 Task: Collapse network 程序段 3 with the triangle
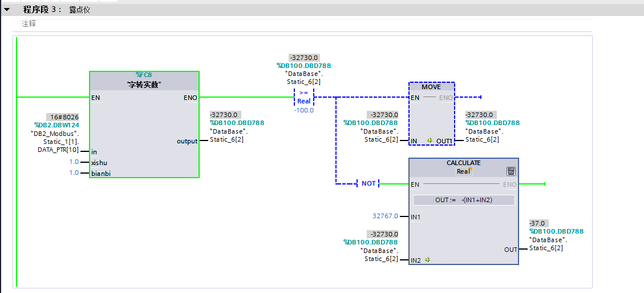pyautogui.click(x=7, y=10)
